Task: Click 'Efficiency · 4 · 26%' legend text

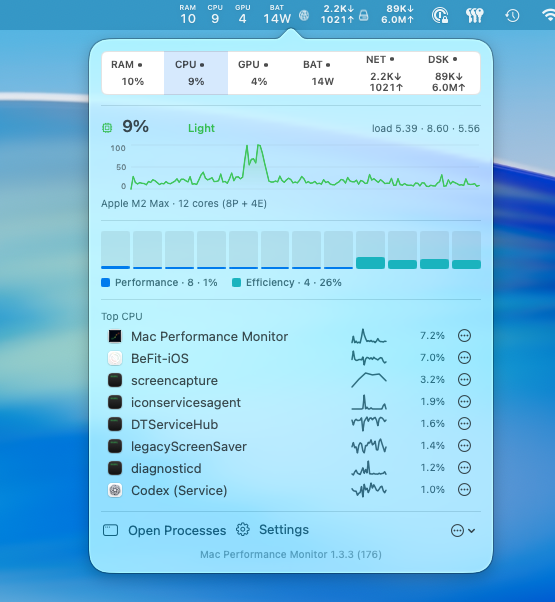Action: tap(294, 283)
